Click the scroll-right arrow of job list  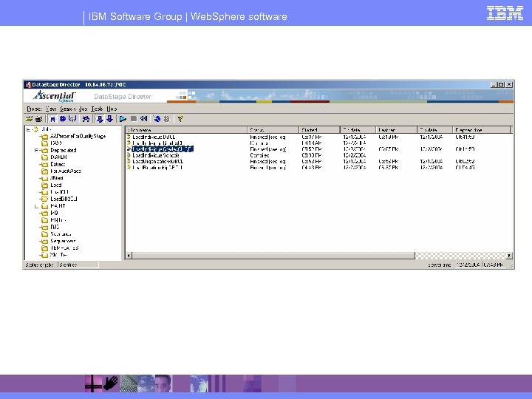coord(509,256)
